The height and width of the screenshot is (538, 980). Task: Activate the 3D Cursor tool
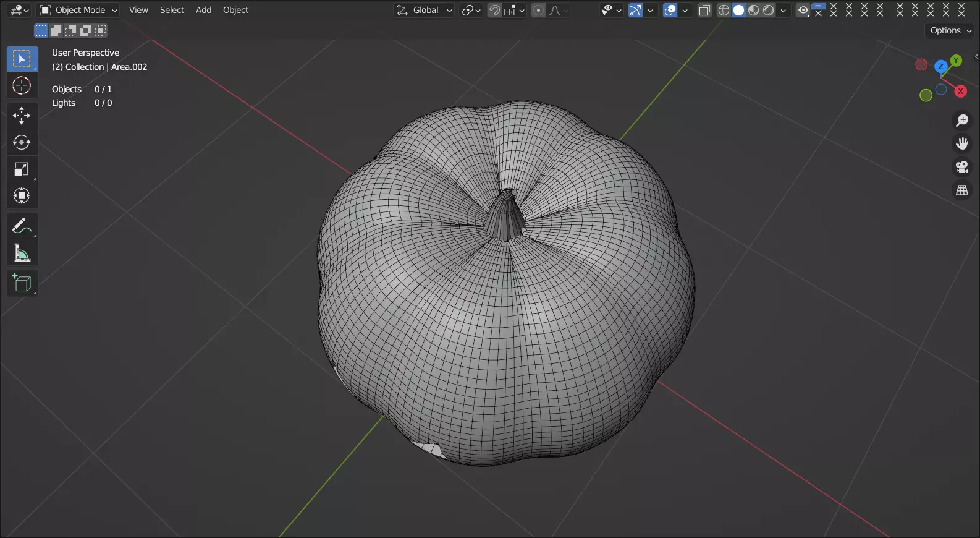(x=22, y=85)
